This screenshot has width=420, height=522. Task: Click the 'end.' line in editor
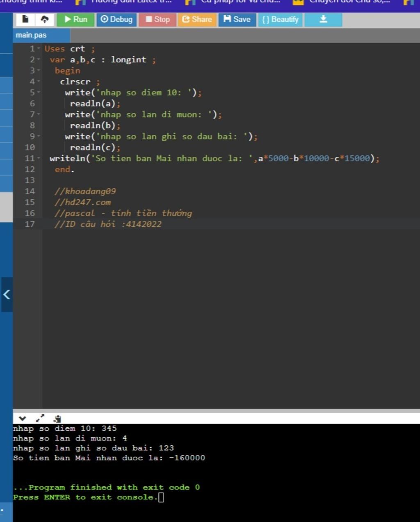(64, 169)
